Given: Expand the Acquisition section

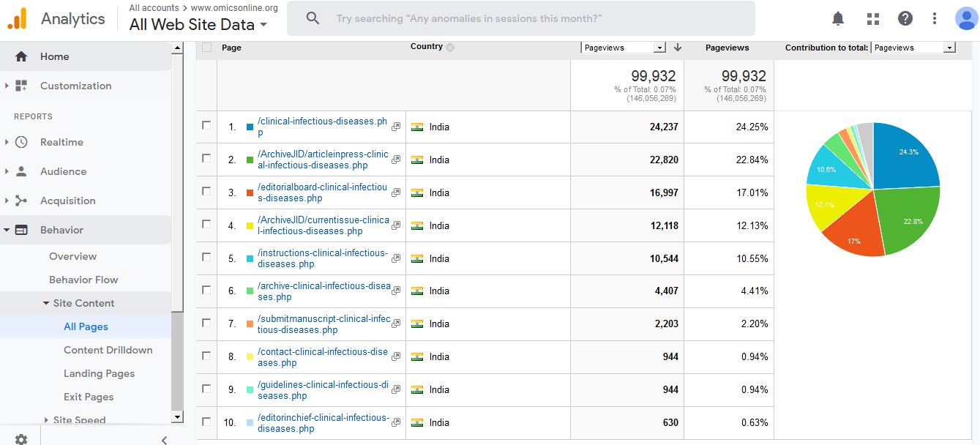Looking at the screenshot, I should pyautogui.click(x=7, y=201).
